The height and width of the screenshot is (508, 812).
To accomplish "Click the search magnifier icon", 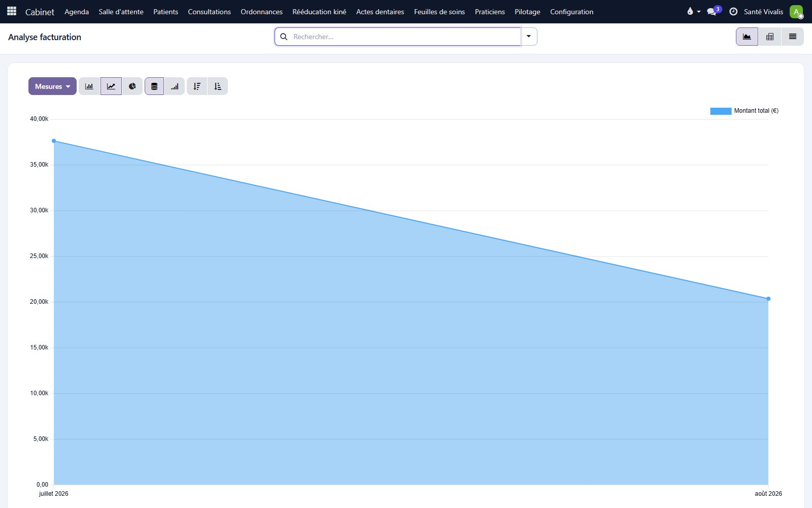I will [x=284, y=37].
